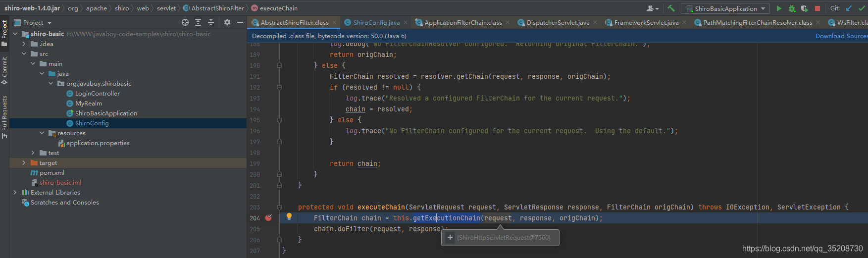
Task: Expand the .idea folder
Action: coord(24,44)
